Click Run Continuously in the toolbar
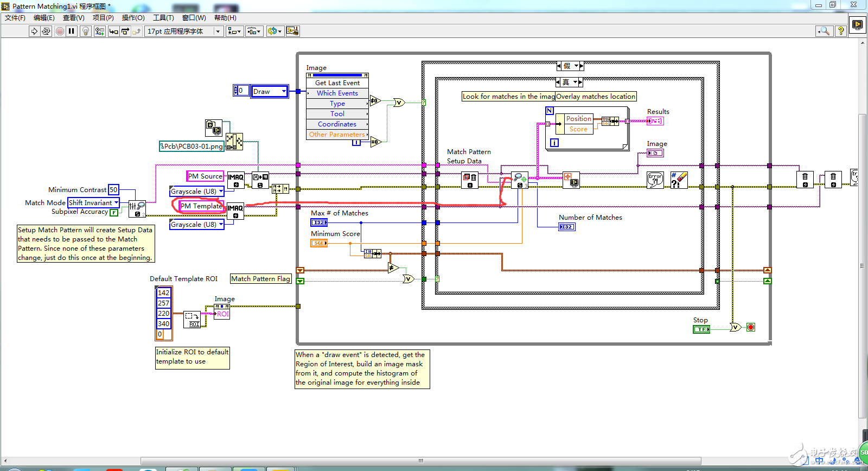This screenshot has width=868, height=471. tap(46, 31)
